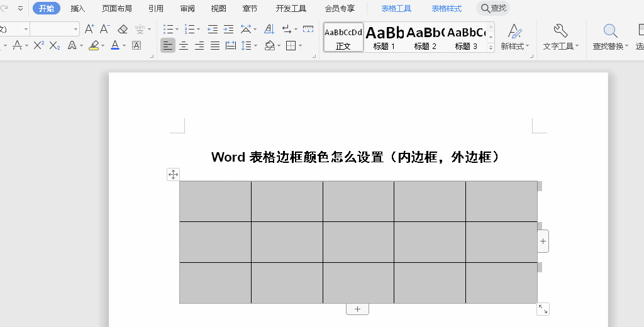The width and height of the screenshot is (644, 327).
Task: Click the table move handle
Action: click(x=173, y=174)
